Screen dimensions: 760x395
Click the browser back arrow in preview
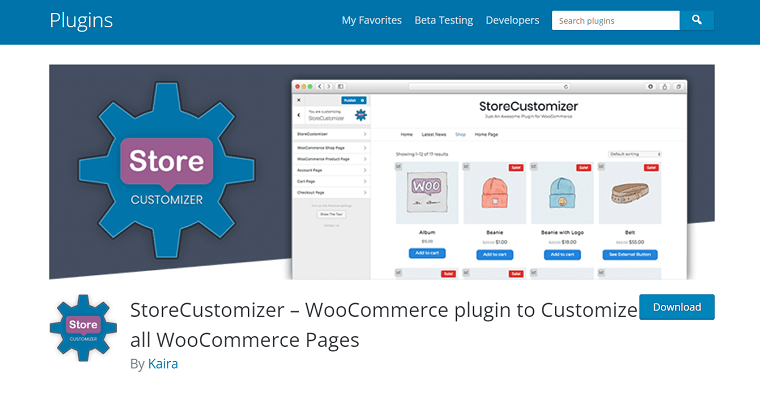319,86
